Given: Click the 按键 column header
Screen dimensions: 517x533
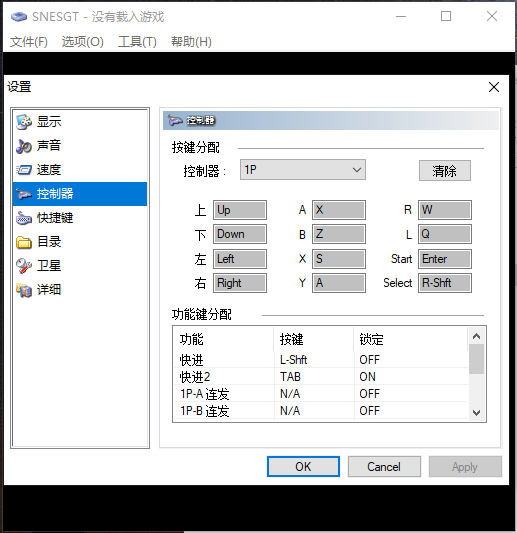Looking at the screenshot, I should click(313, 339).
